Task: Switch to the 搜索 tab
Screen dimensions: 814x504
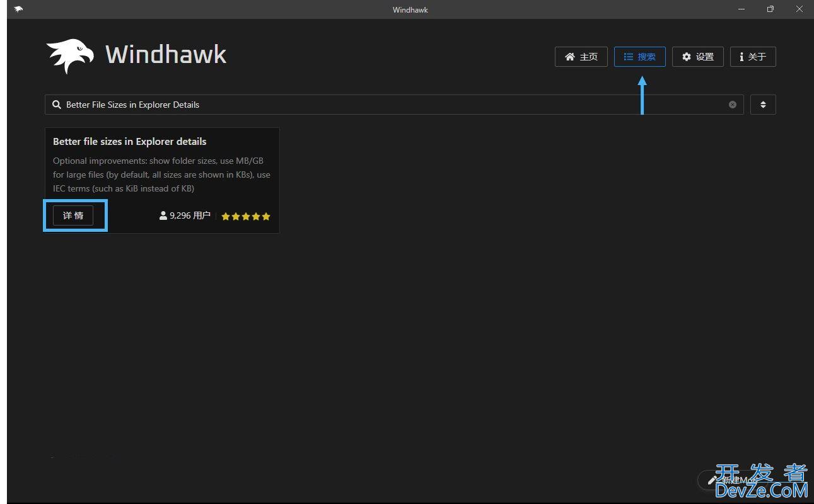Action: pos(639,57)
